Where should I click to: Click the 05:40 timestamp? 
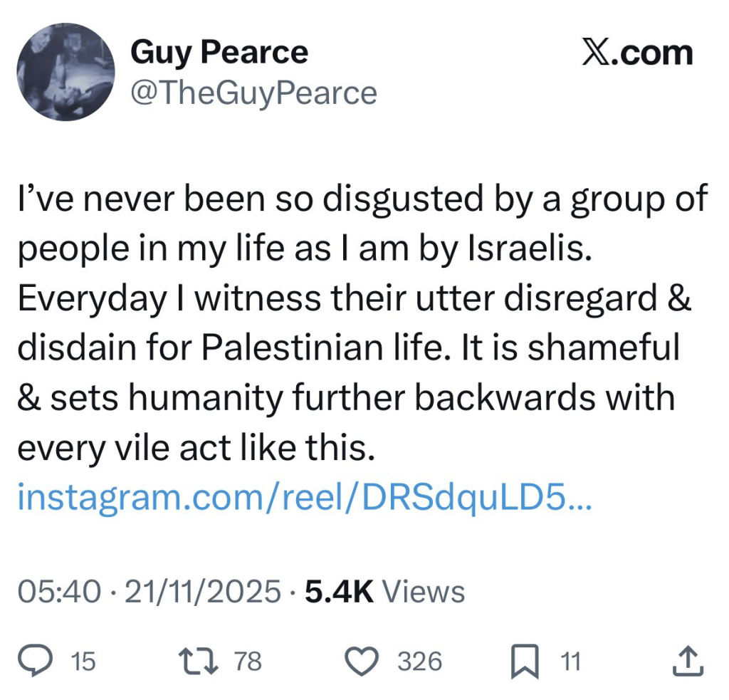(58, 592)
